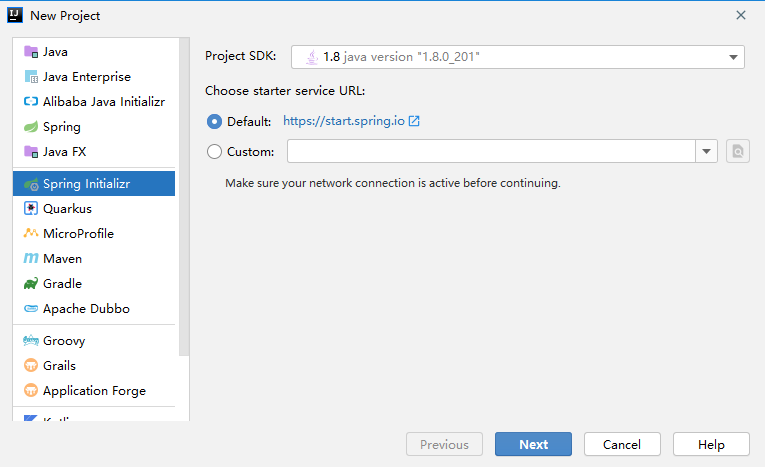Screen dimensions: 765x467
Task: Choose Java Enterprise project type
Action: (86, 77)
